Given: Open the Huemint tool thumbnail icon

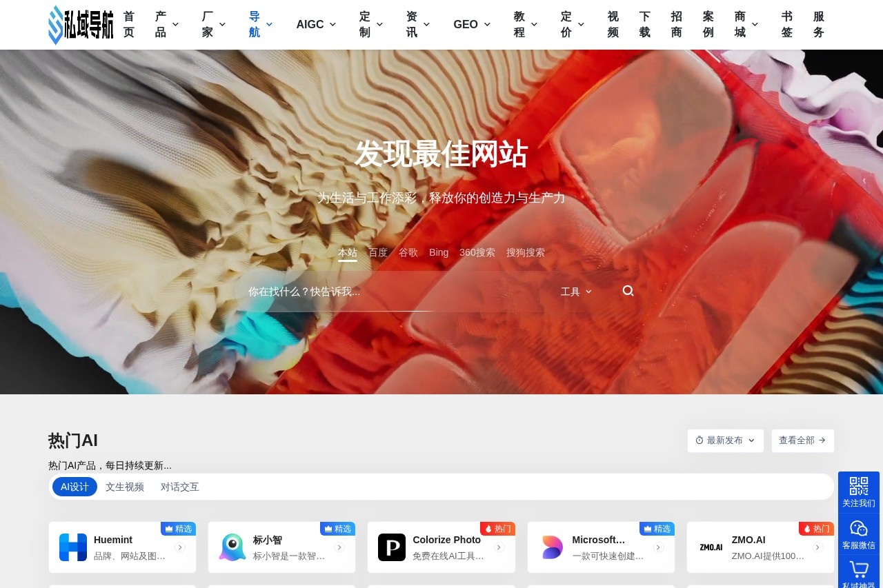Looking at the screenshot, I should 73,547.
